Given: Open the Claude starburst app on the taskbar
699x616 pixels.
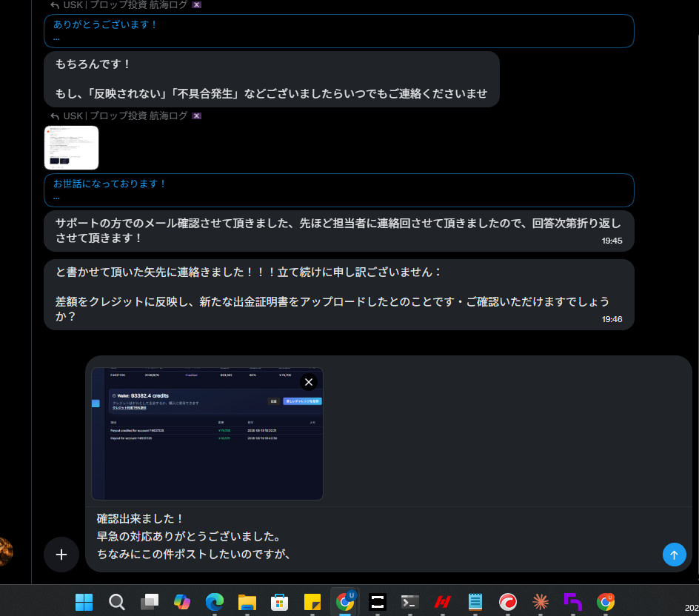Looking at the screenshot, I should 541,602.
